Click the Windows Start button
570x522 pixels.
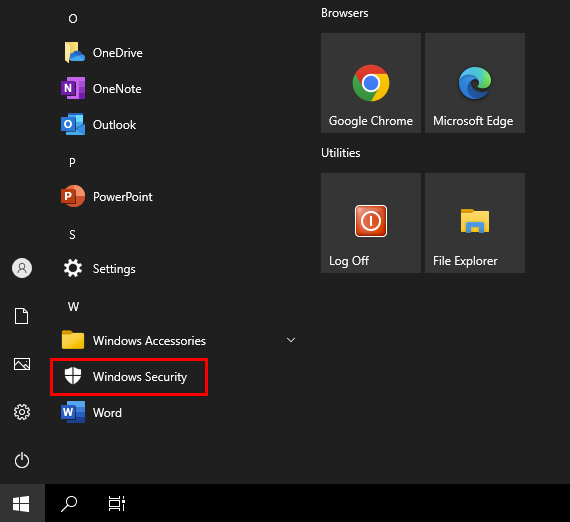21,504
